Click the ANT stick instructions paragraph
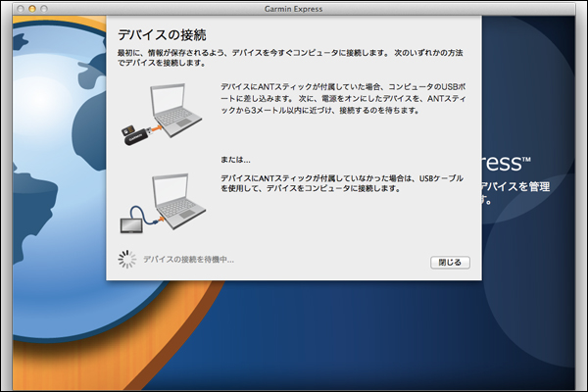Screen dimensions: 588x392 coord(343,99)
